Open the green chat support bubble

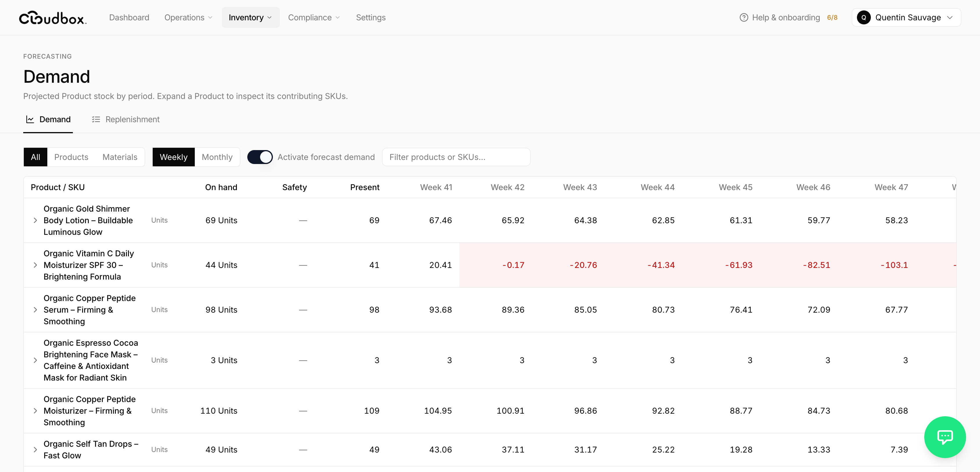(x=945, y=437)
